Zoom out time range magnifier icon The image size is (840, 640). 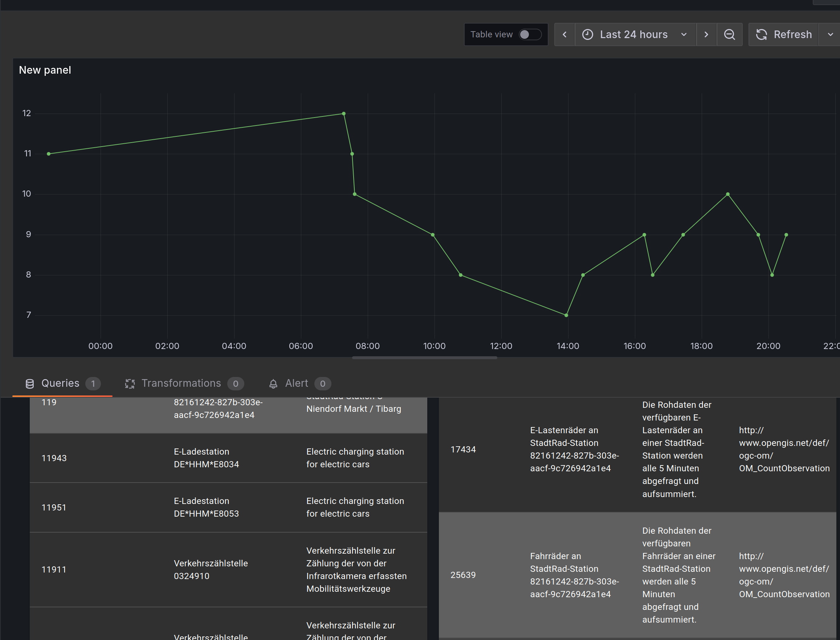[x=730, y=35]
